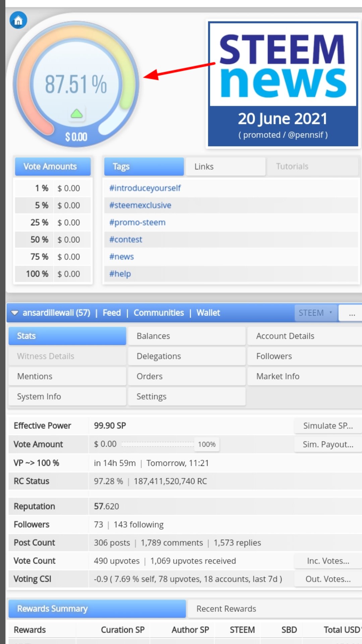Click the 75 % vote amount row
This screenshot has height=644, width=362.
53,257
